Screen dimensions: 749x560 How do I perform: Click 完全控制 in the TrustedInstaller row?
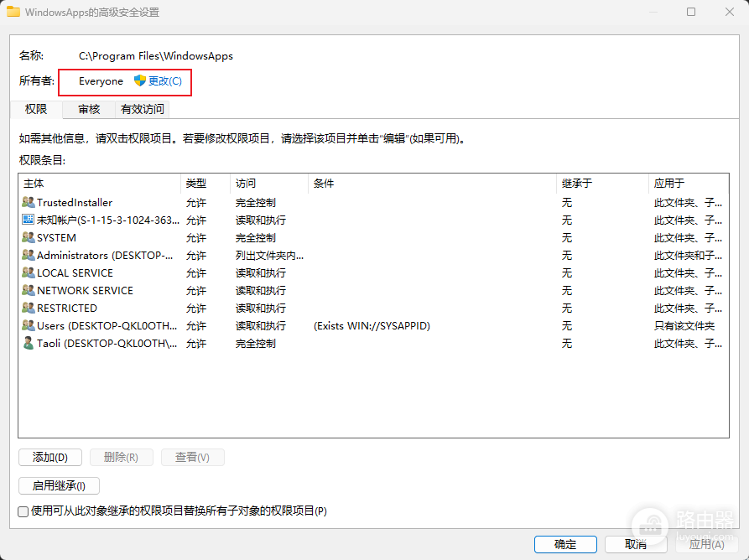click(x=256, y=202)
